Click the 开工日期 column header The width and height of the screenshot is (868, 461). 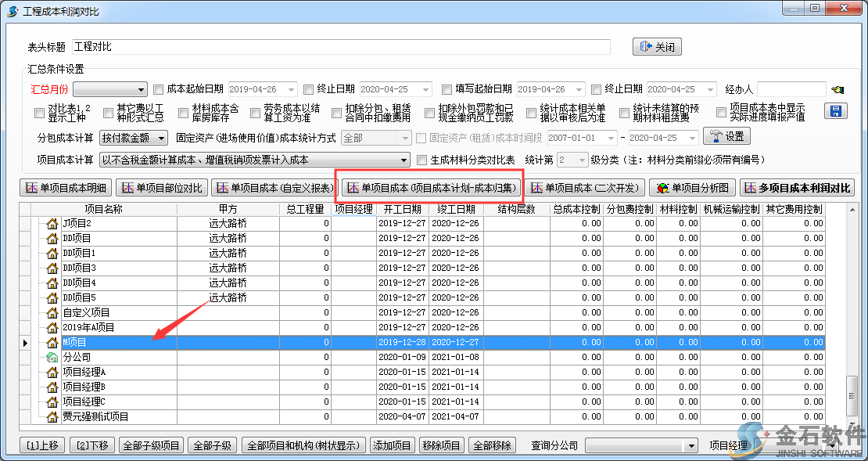402,210
